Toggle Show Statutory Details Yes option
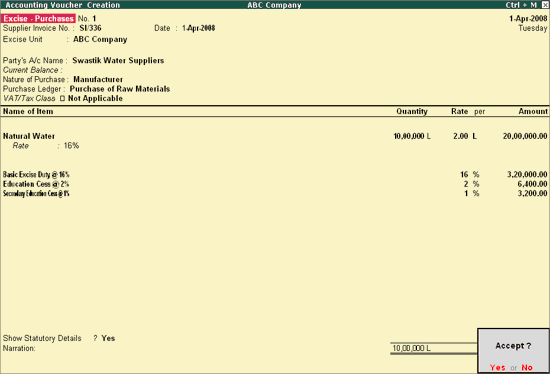 pyautogui.click(x=108, y=338)
